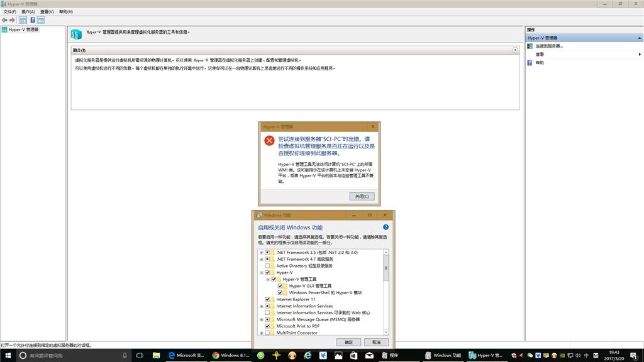Uncheck the Internet Explorer 11 checkbox
The width and height of the screenshot is (644, 362).
coord(267,299)
